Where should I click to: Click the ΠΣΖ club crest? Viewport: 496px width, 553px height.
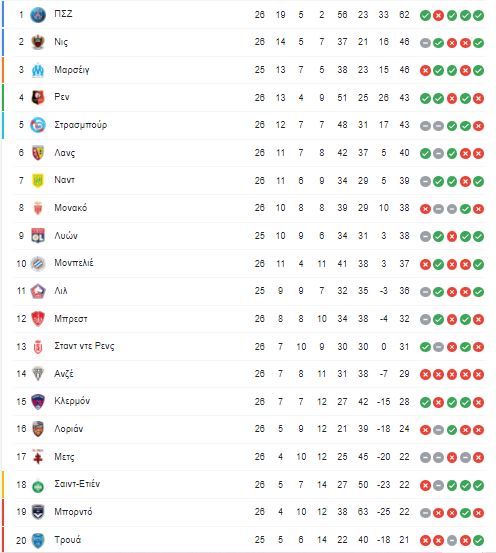[x=38, y=15]
